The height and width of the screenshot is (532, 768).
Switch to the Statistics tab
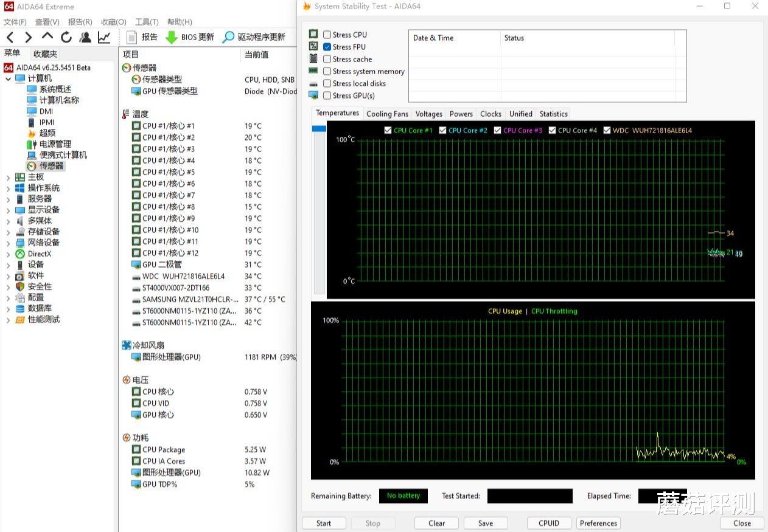pos(553,114)
